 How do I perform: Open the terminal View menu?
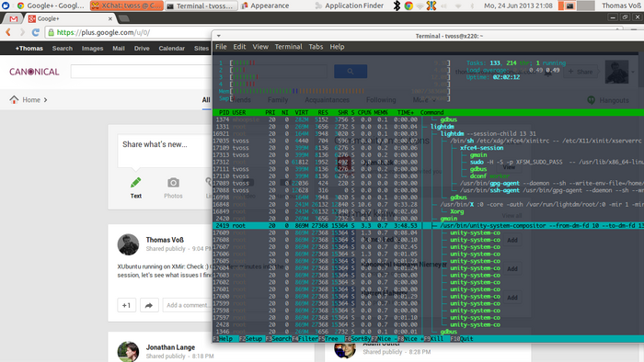[260, 47]
